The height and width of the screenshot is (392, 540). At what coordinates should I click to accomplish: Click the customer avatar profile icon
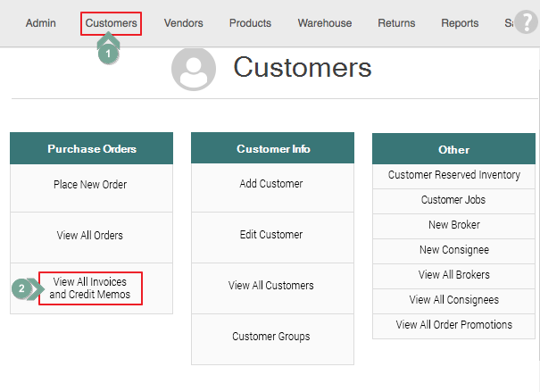193,71
